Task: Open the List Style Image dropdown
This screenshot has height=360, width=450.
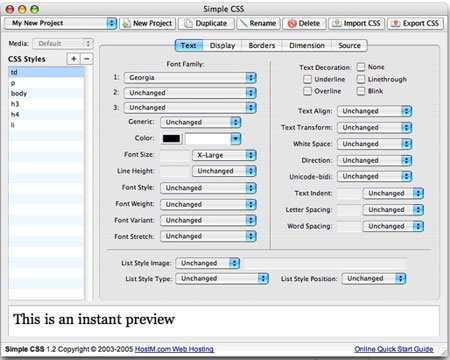Action: click(x=208, y=263)
